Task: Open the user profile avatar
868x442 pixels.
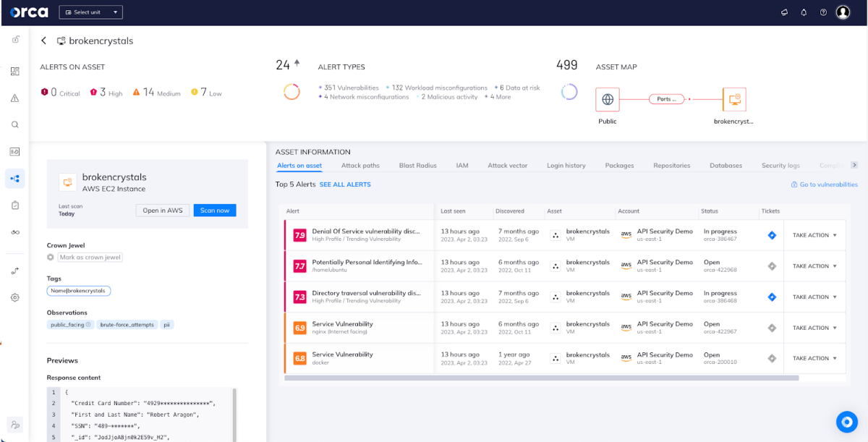Action: coord(843,12)
